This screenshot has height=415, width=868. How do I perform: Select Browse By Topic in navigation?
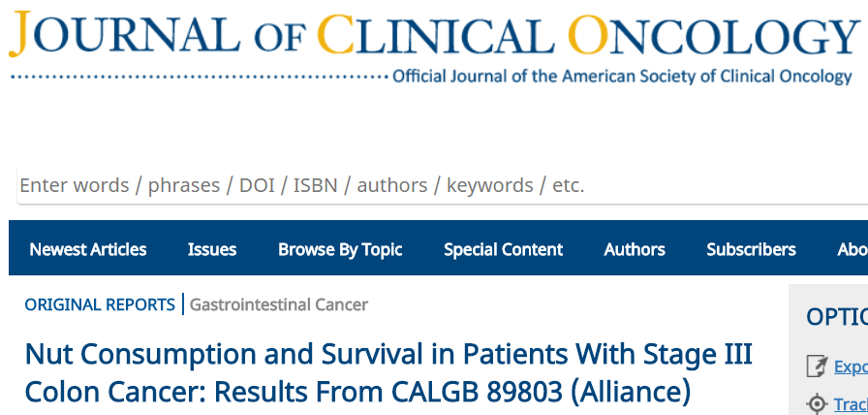pyautogui.click(x=340, y=250)
